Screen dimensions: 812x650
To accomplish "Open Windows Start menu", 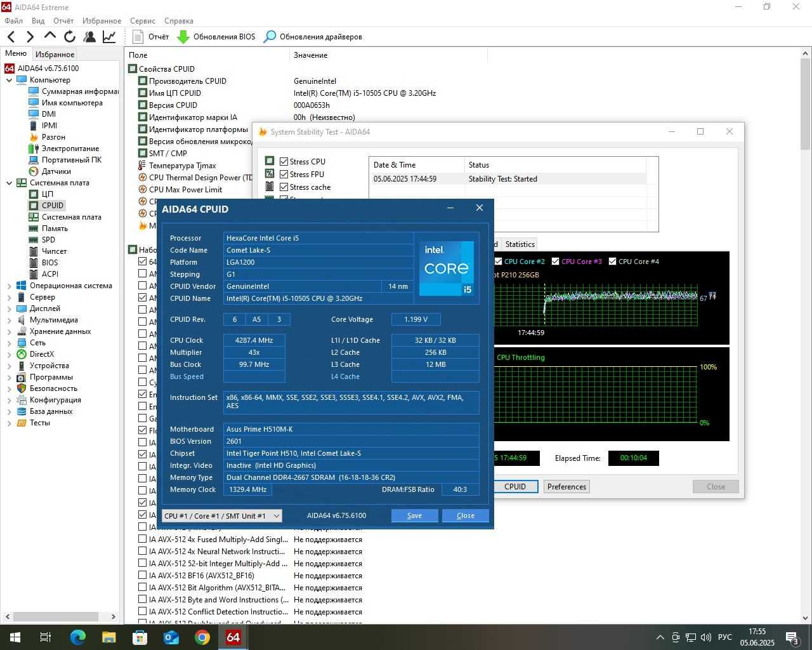I will coord(15,637).
